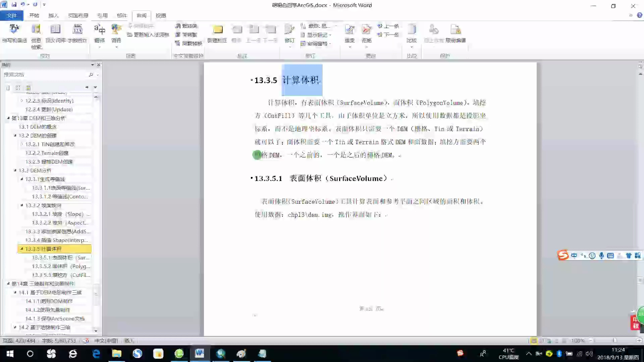Insert a new comment with 新建批注
This screenshot has width=644, height=362.
coord(218,34)
